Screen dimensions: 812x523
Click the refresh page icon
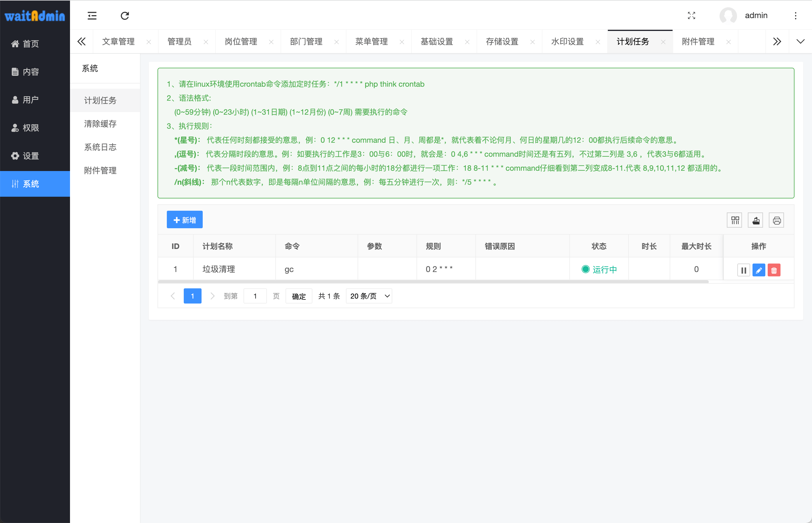(x=125, y=16)
